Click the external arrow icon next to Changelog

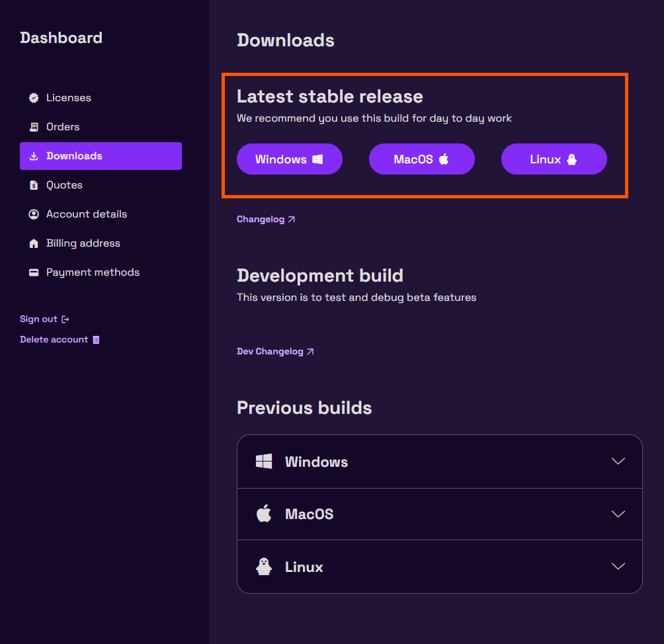tap(292, 220)
